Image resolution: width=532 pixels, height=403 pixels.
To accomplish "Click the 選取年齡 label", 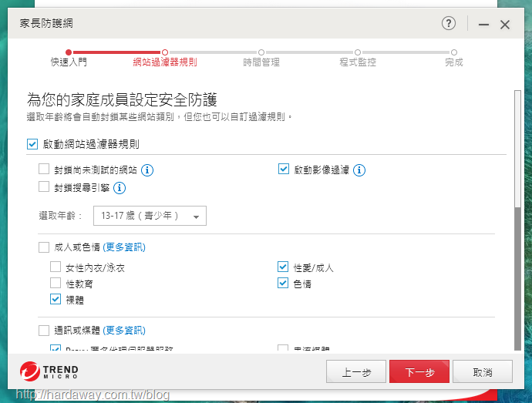I will (x=61, y=216).
